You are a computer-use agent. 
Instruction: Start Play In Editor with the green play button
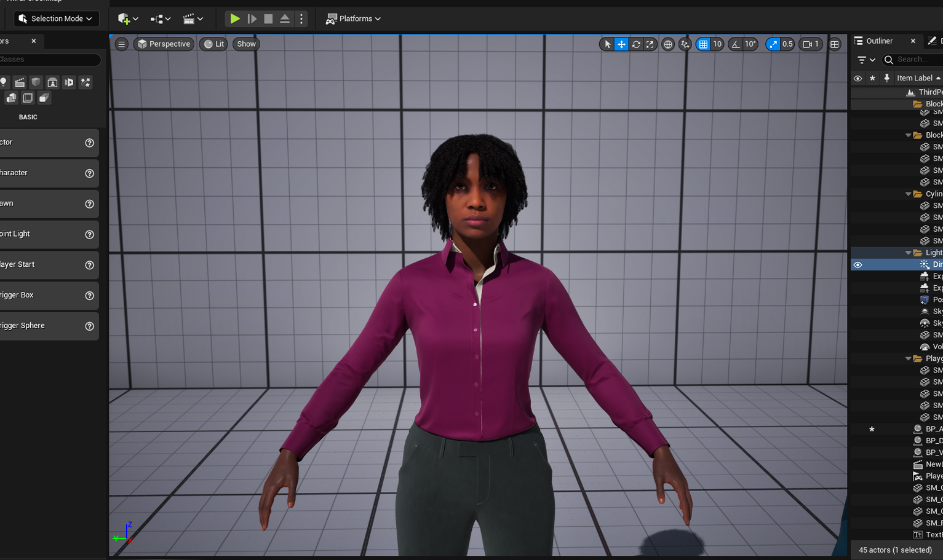click(234, 18)
